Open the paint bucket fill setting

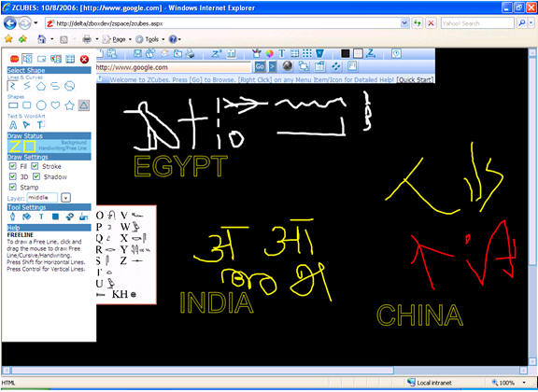26,217
